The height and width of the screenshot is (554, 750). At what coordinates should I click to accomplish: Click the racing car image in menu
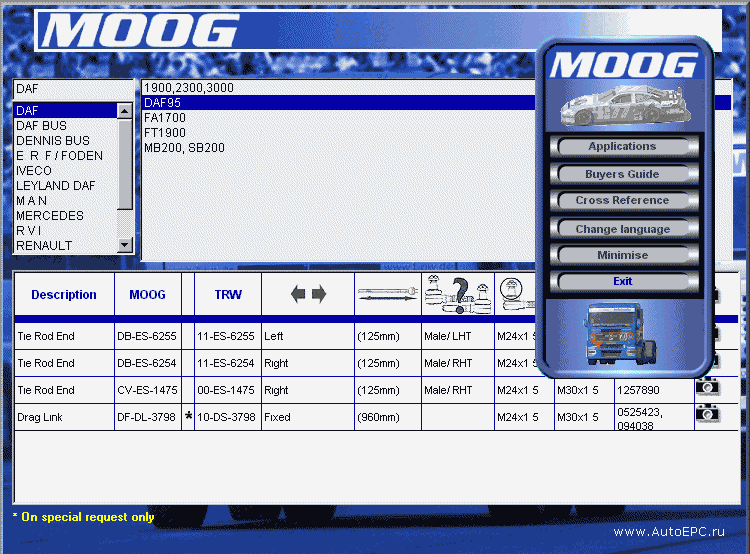625,106
